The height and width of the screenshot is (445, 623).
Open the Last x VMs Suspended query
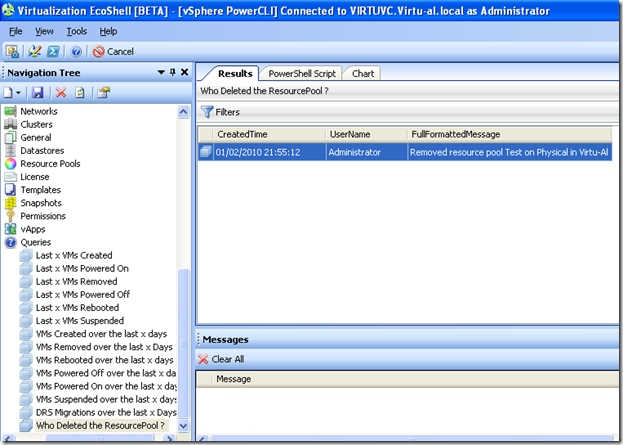point(80,321)
